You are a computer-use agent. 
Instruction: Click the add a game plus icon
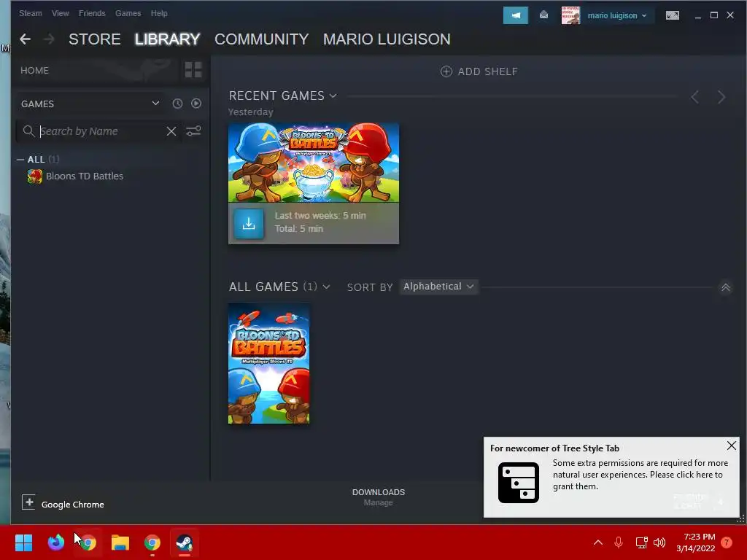coord(28,502)
